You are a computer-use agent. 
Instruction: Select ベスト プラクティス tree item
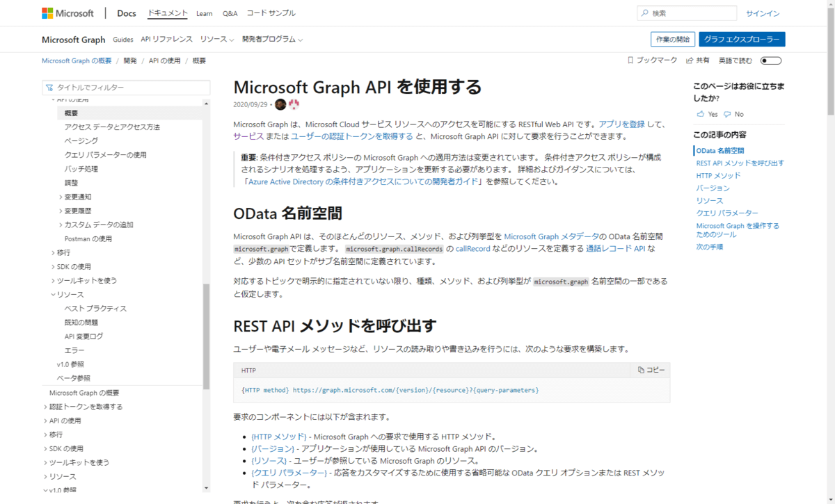click(95, 308)
